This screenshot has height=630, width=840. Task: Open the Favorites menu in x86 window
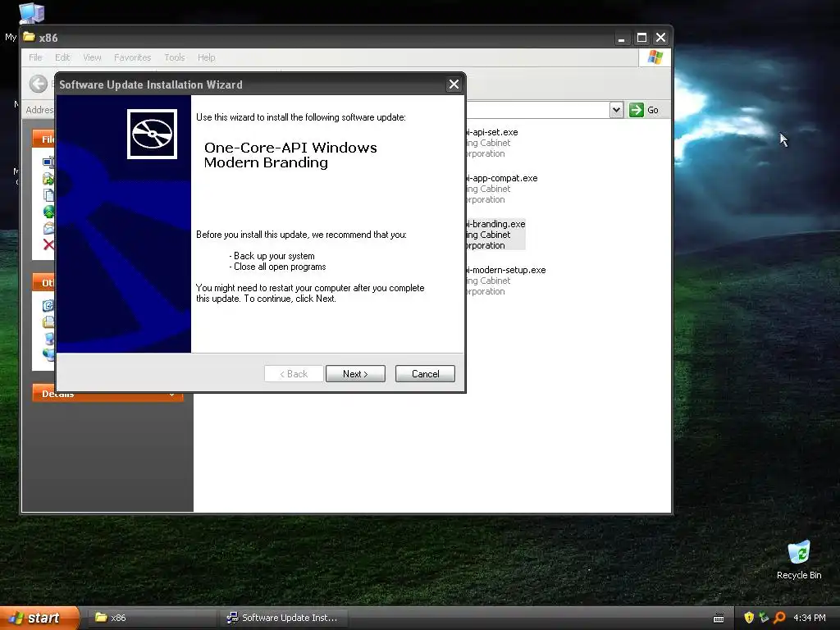point(132,57)
